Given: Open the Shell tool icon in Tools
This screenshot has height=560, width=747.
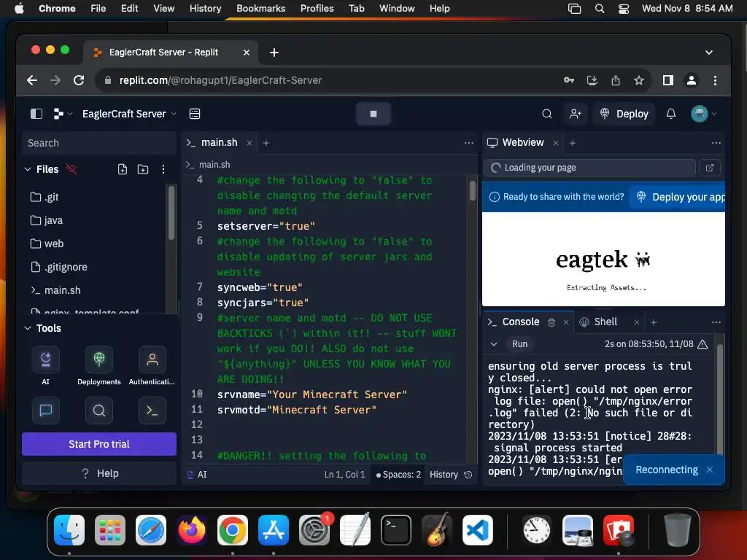Looking at the screenshot, I should (152, 410).
